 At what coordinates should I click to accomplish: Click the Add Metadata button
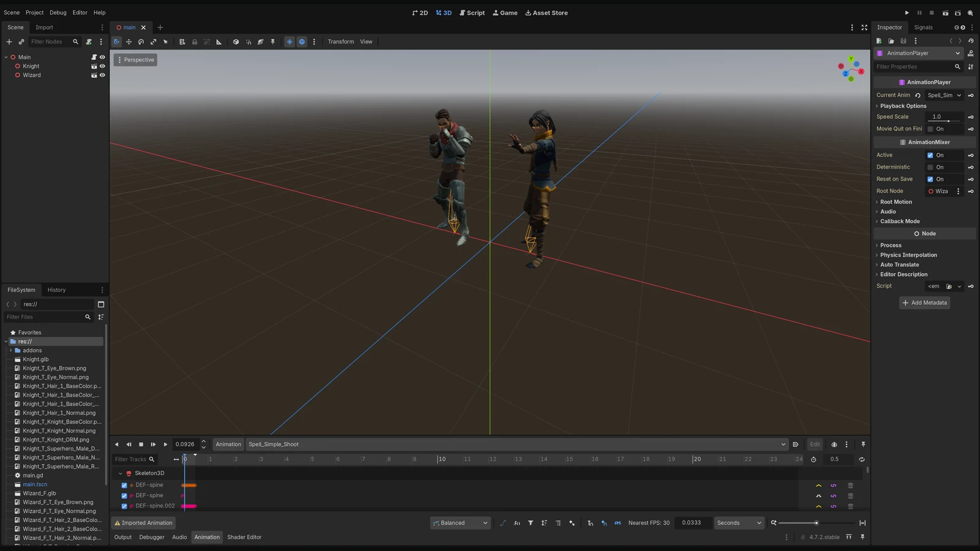(x=924, y=303)
